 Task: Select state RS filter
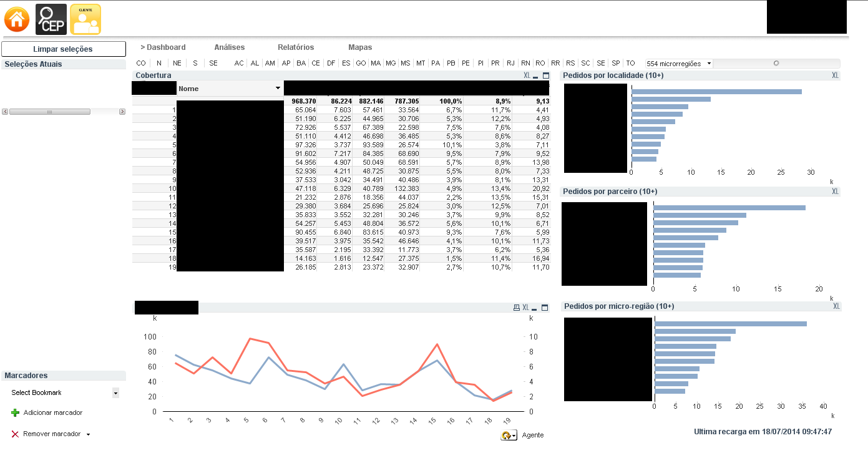coord(570,64)
